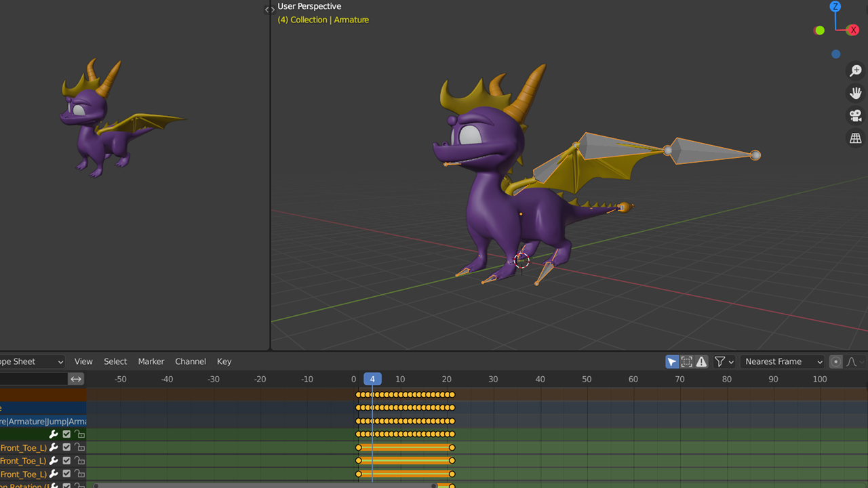This screenshot has height=488, width=868.
Task: Click the region toggle arrows beside User Perspective
Action: 269,9
